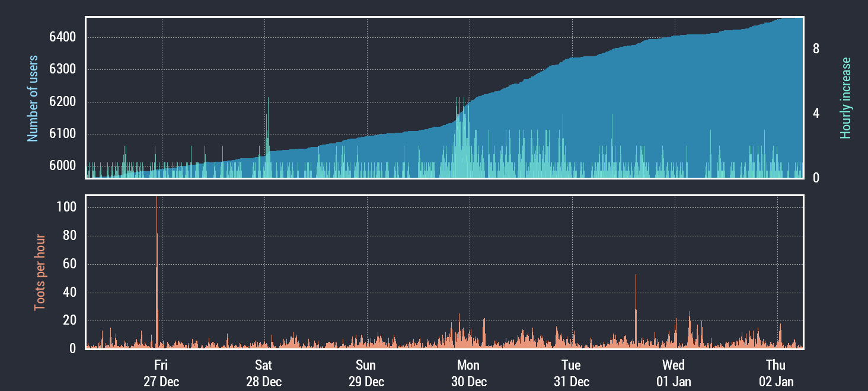Select the "Sat 28 Dec" date label
The image size is (868, 391).
click(x=264, y=373)
